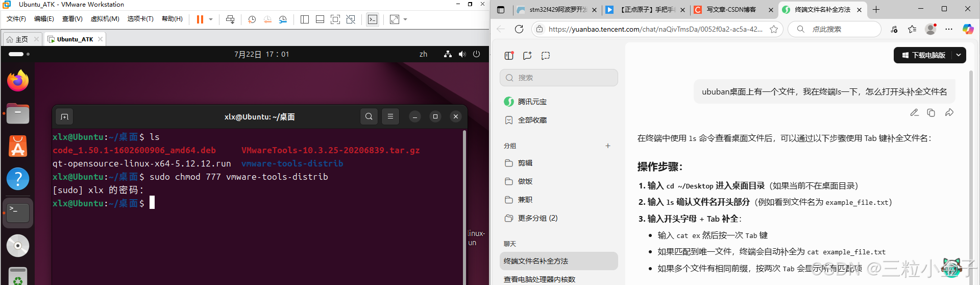Add a new 分组 with the plus
Image resolution: width=980 pixels, height=285 pixels.
coord(608,146)
